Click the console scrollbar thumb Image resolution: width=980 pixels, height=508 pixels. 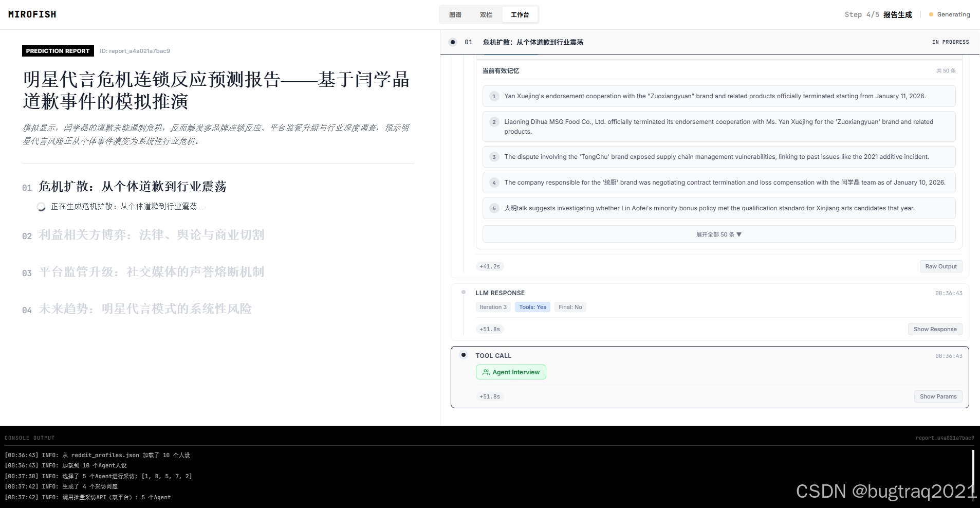pos(973,475)
